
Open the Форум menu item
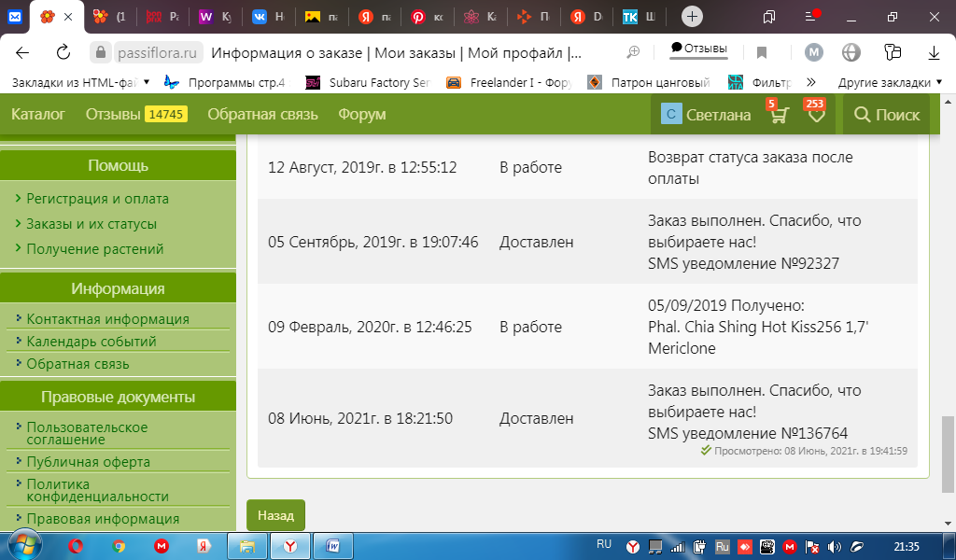pyautogui.click(x=361, y=115)
